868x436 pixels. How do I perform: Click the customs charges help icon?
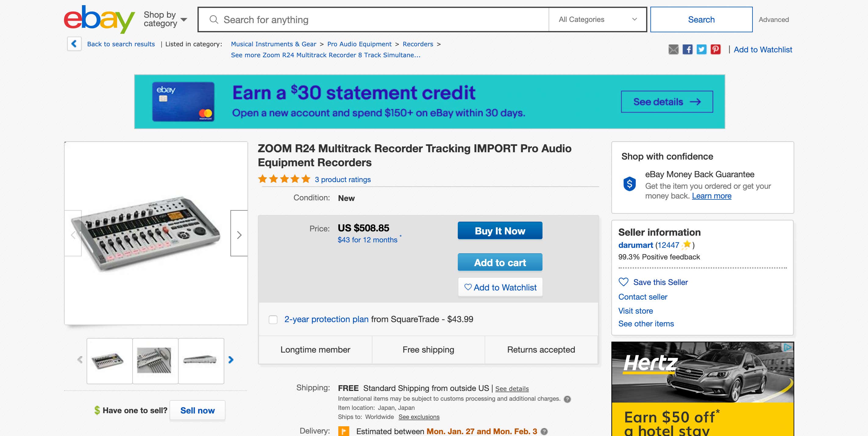[x=567, y=399]
